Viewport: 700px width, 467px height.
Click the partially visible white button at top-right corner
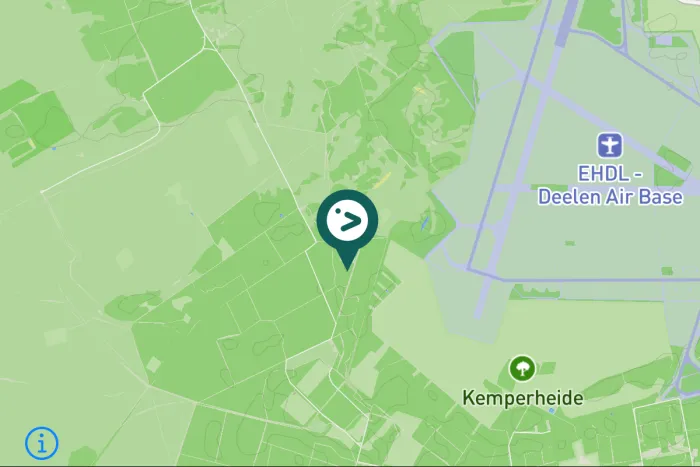688,2
